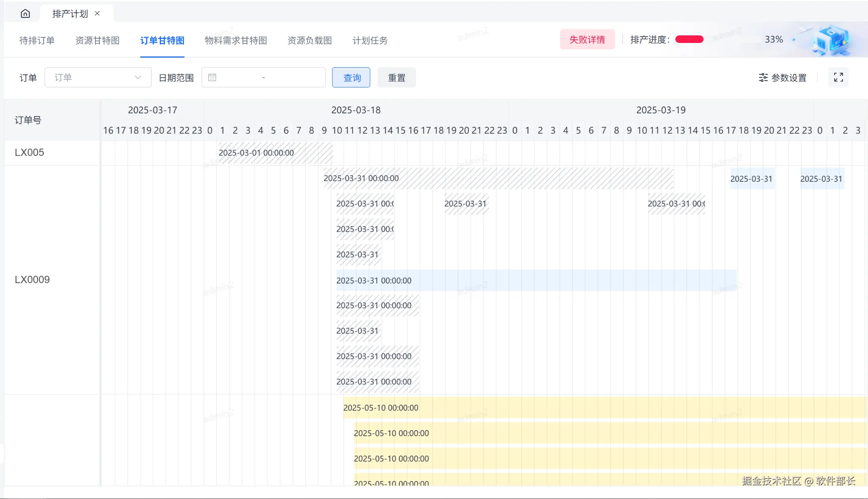Click the red 排产进度 progress bar

pyautogui.click(x=689, y=39)
